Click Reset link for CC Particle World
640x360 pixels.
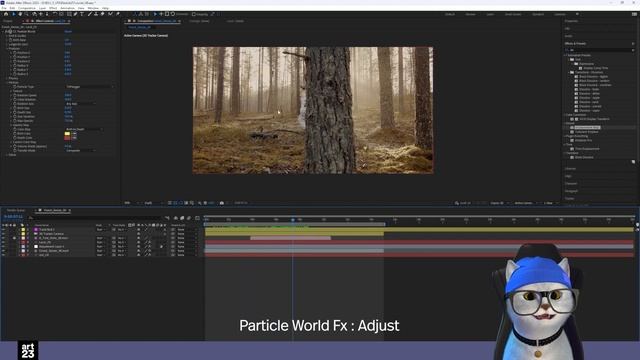click(x=68, y=31)
